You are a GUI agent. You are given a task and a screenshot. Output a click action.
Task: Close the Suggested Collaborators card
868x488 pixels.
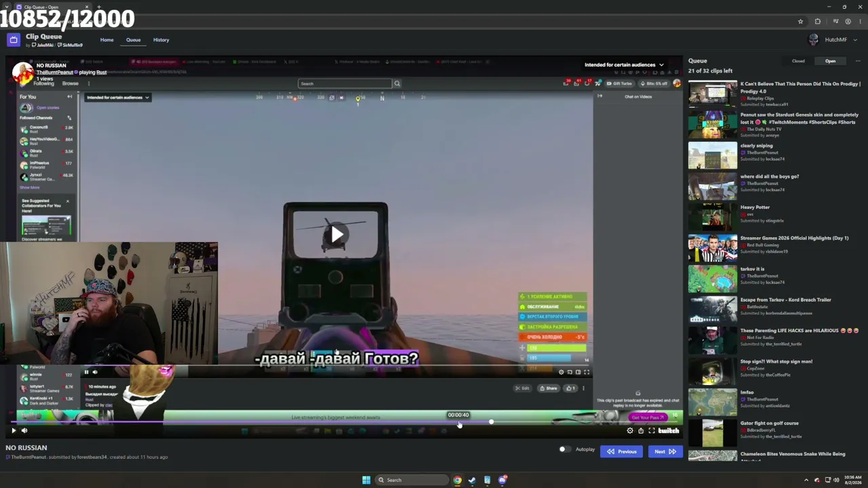(68, 201)
